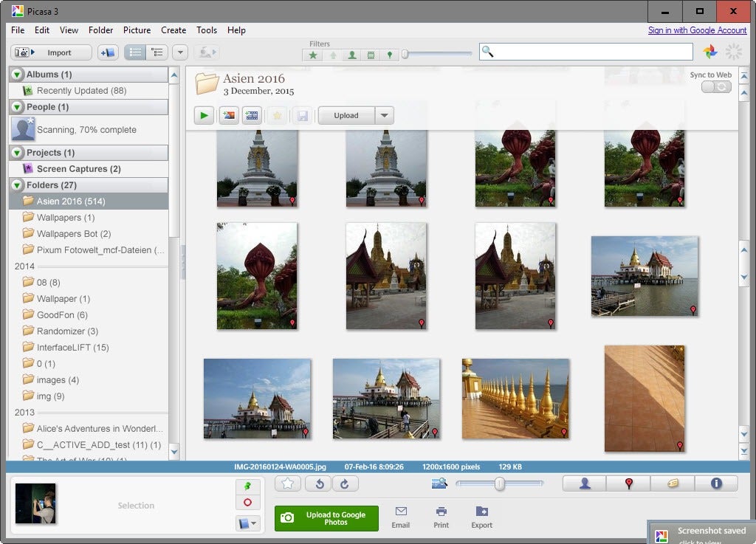Open the Picture menu
This screenshot has width=756, height=544.
click(137, 30)
